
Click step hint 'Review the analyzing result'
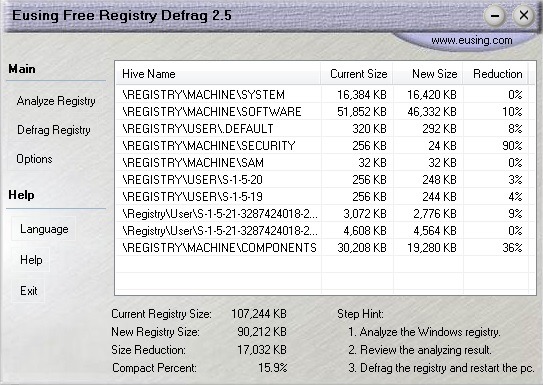point(420,350)
